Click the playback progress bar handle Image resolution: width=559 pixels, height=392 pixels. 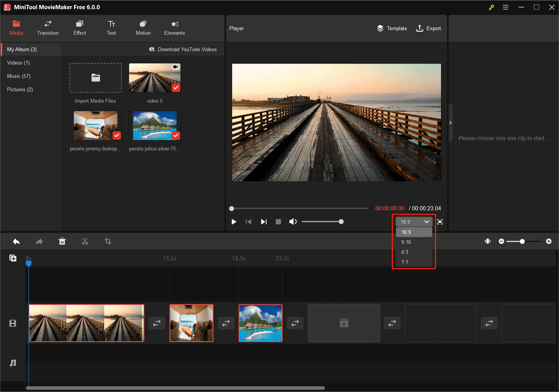(x=232, y=208)
